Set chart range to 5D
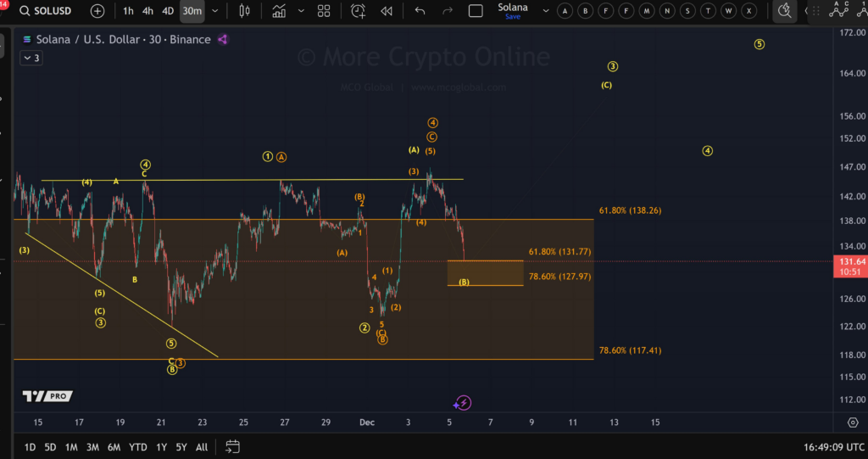 pos(50,447)
